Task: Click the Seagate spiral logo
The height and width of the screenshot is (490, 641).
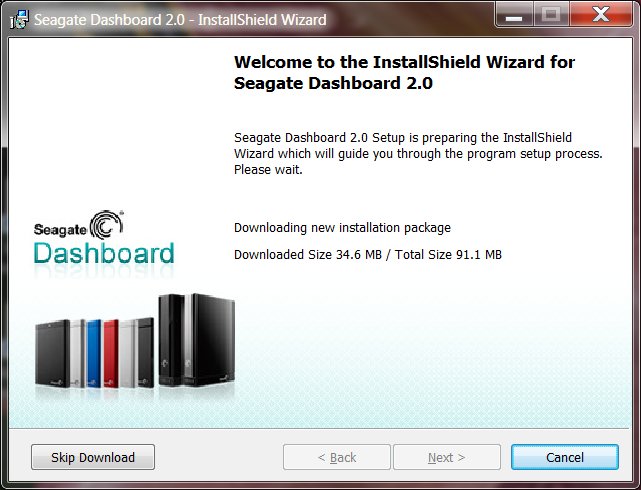Action: (106, 225)
